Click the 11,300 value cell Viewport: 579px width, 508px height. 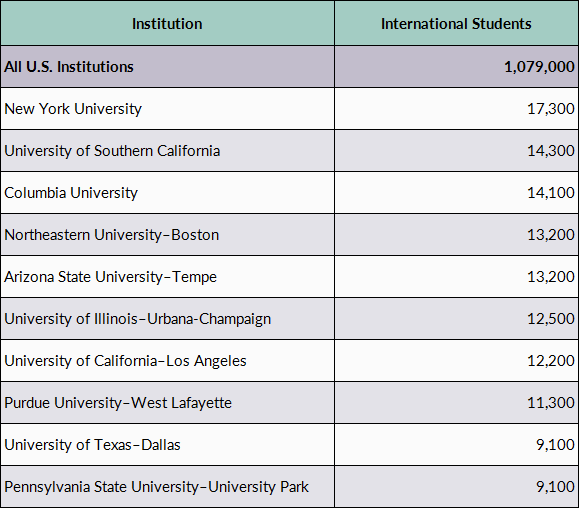(x=456, y=403)
